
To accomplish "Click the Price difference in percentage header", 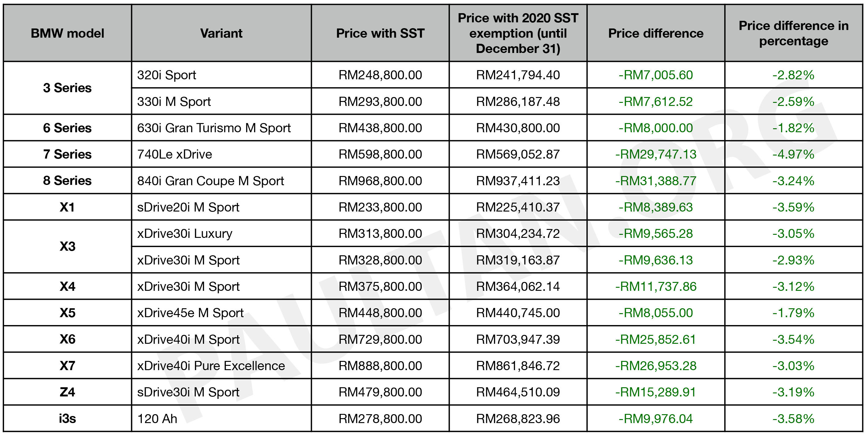I will point(794,33).
